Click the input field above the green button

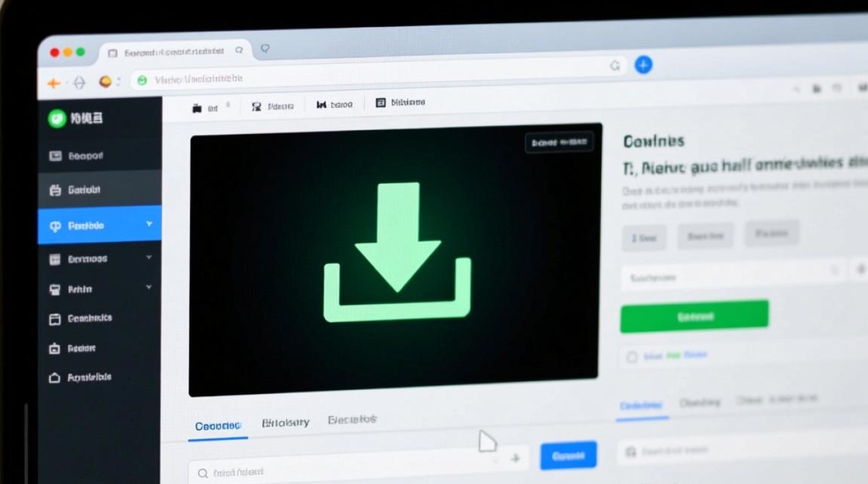pos(733,277)
